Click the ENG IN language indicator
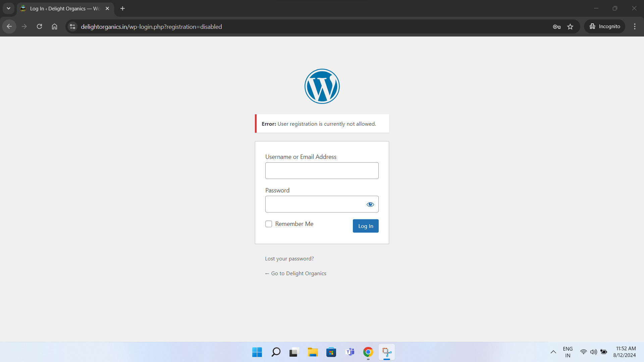The width and height of the screenshot is (644, 362). click(568, 352)
